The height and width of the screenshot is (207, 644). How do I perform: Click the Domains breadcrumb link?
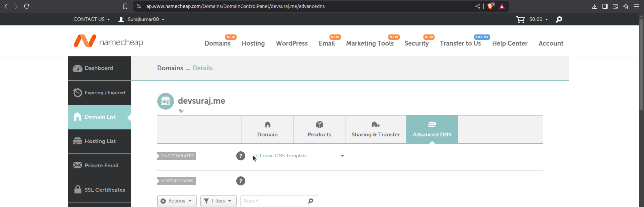tap(170, 68)
